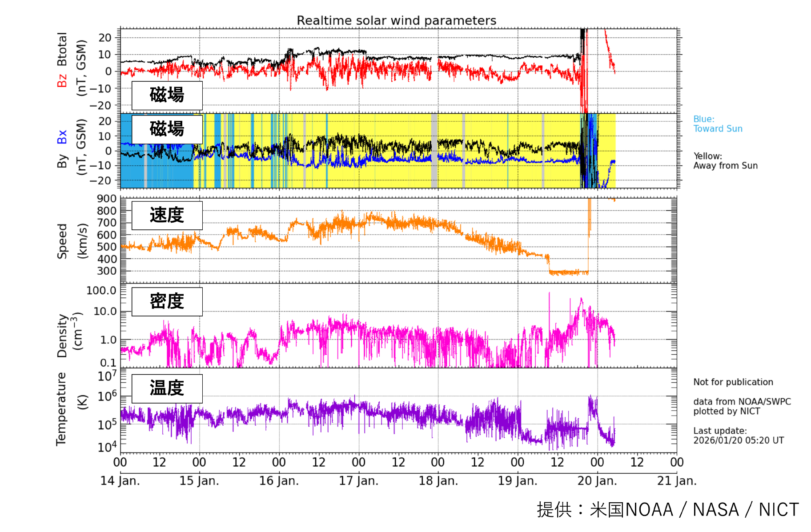Screen dimensions: 811x532
Task: Click the Density axis label
Action: [x=62, y=336]
